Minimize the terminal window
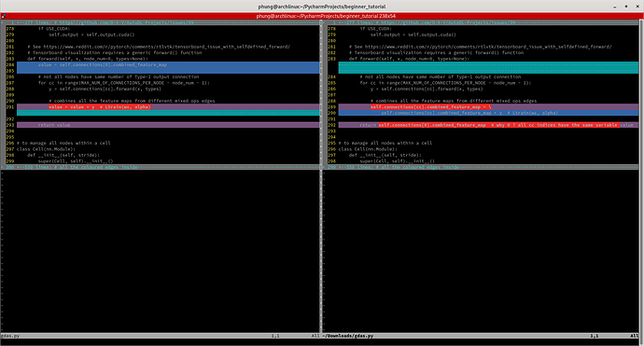 click(x=614, y=7)
